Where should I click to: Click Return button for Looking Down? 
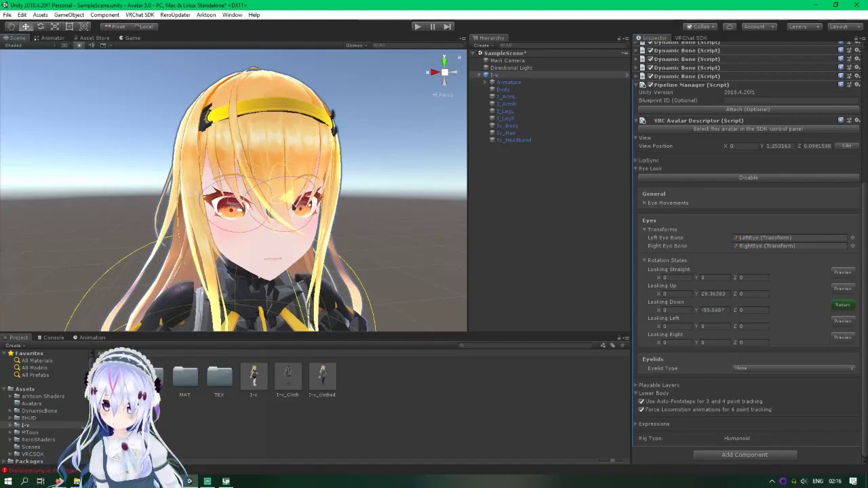coord(842,305)
